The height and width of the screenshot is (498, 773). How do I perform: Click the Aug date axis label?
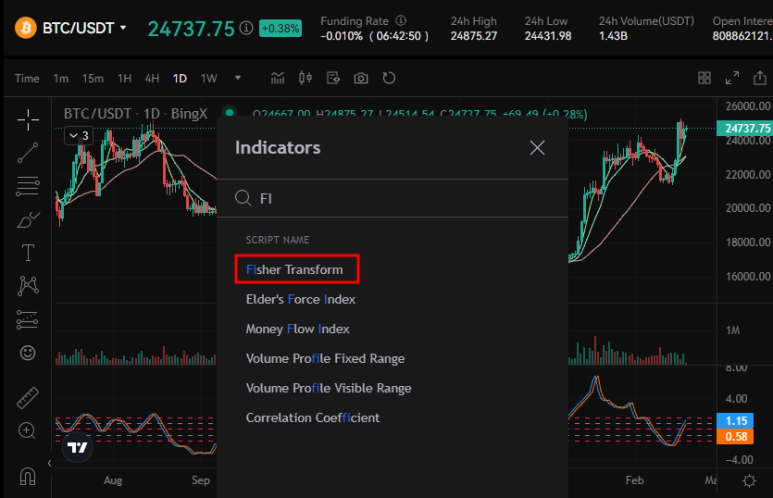pyautogui.click(x=113, y=480)
